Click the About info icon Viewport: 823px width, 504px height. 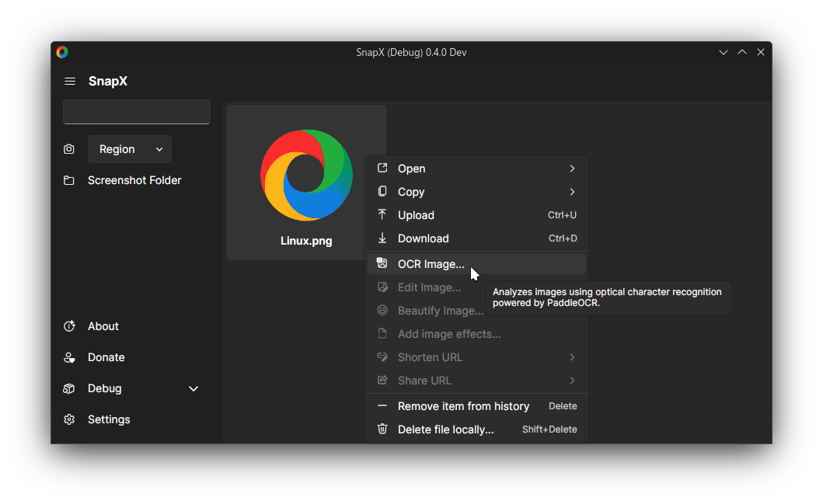point(69,326)
